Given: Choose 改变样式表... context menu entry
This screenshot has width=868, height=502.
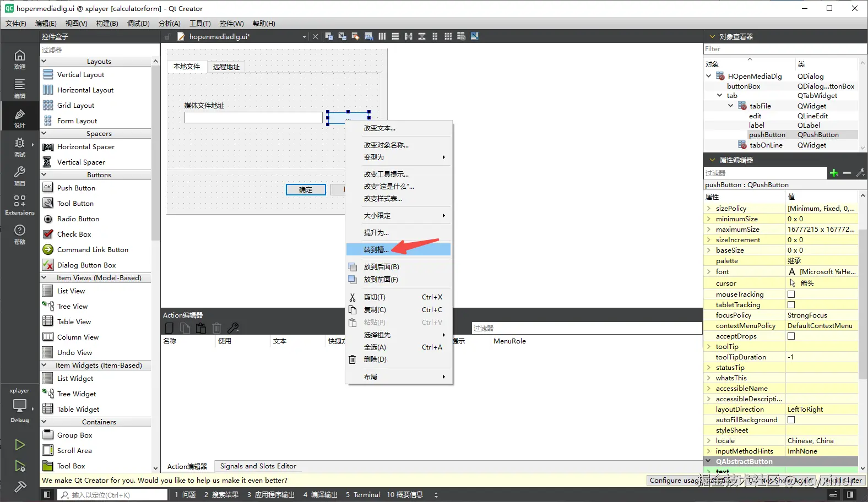Looking at the screenshot, I should tap(399, 199).
